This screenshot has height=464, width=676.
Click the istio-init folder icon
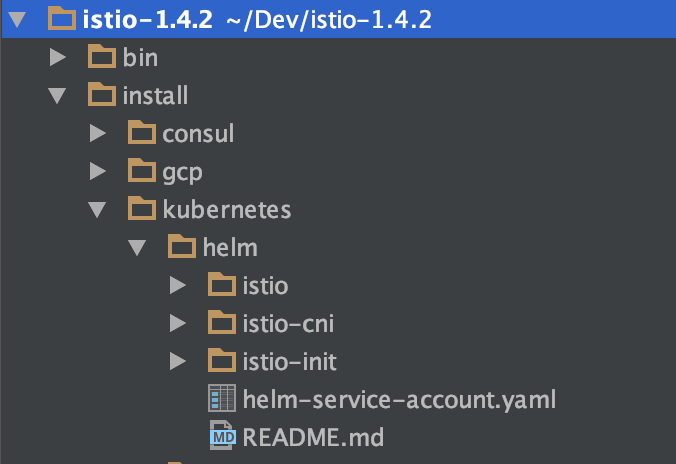click(221, 361)
